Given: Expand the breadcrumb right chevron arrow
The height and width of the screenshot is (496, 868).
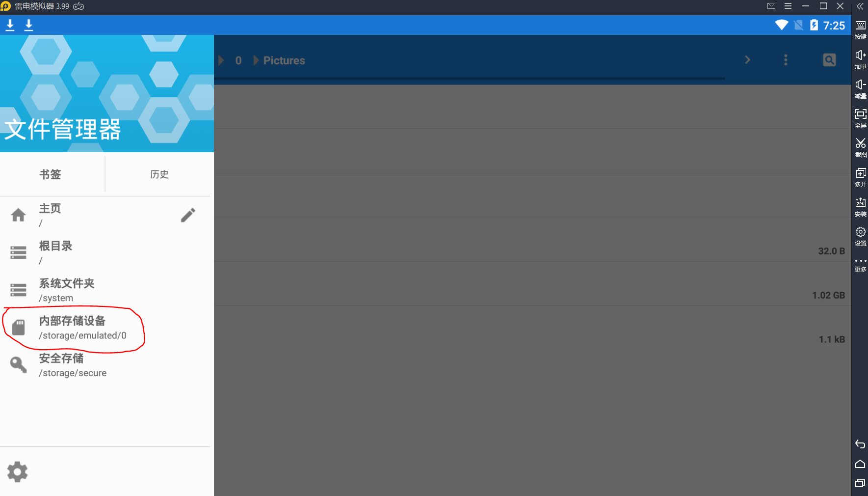Looking at the screenshot, I should 747,60.
